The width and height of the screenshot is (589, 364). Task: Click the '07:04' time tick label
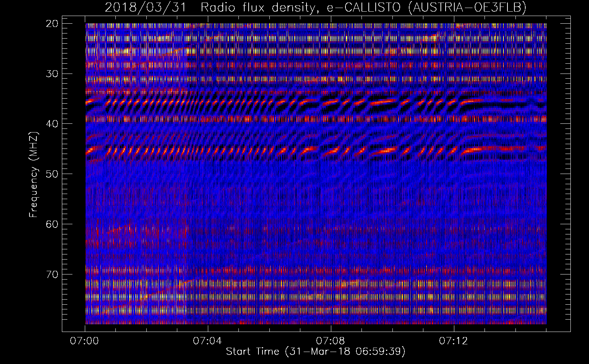tap(207, 341)
